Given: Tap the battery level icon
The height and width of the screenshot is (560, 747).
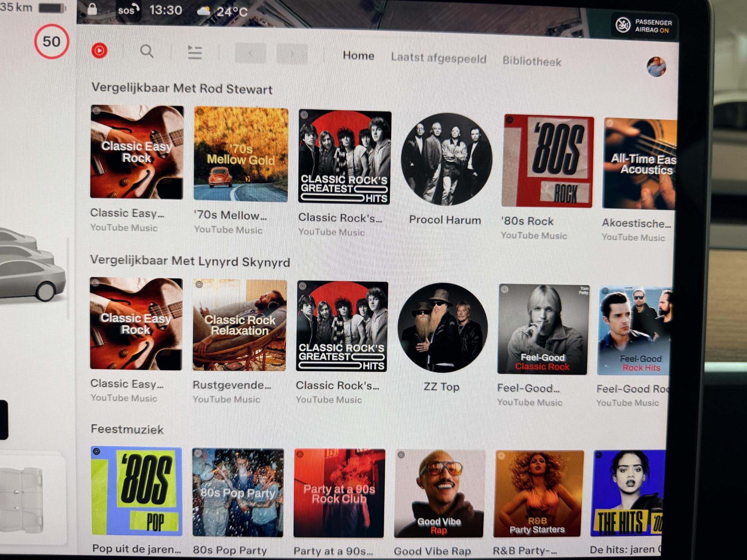Looking at the screenshot, I should 52,8.
